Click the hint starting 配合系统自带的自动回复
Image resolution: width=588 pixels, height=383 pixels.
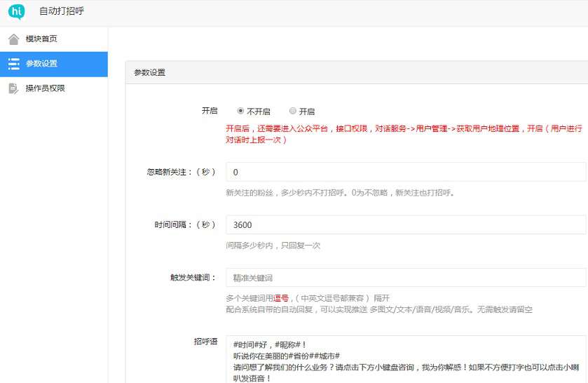coord(379,310)
